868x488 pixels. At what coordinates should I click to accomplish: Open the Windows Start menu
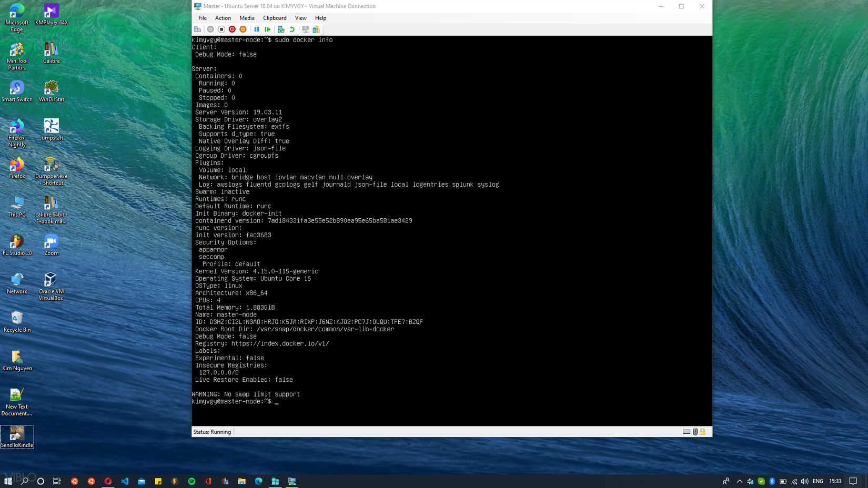[x=8, y=481]
